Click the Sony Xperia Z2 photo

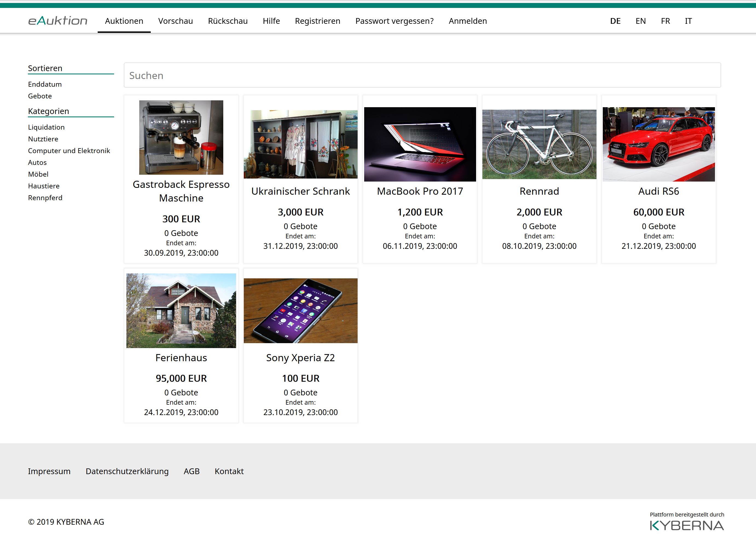pos(300,311)
